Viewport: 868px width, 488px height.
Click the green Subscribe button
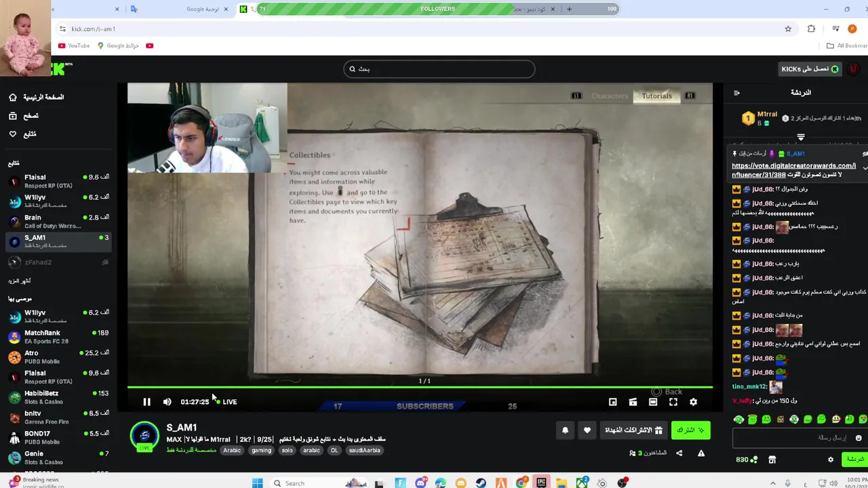coord(690,430)
